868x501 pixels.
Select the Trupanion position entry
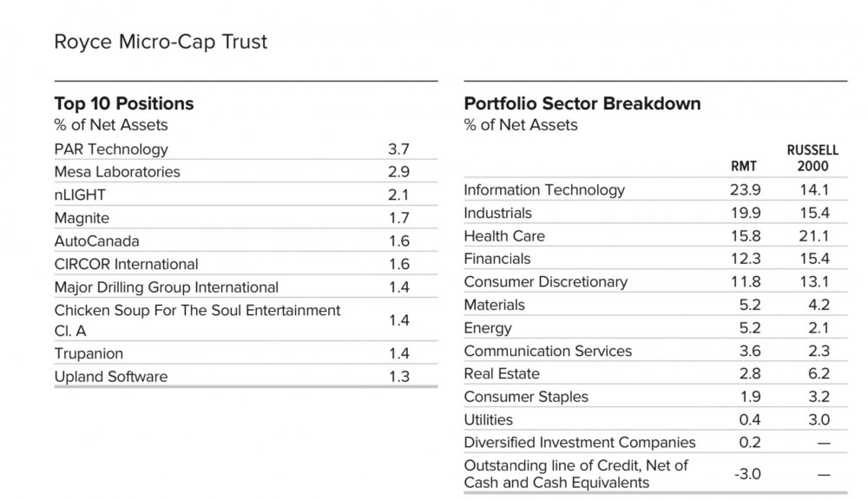coord(89,353)
